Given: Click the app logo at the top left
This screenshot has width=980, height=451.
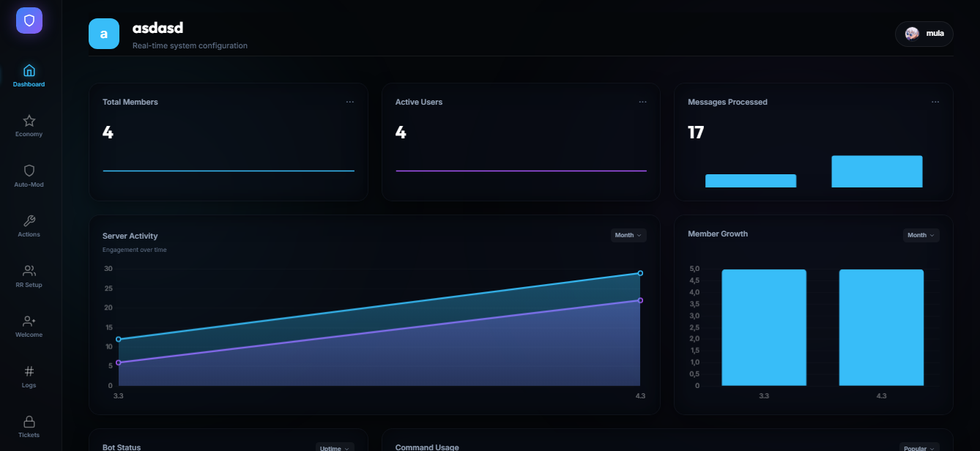Looking at the screenshot, I should [x=29, y=20].
